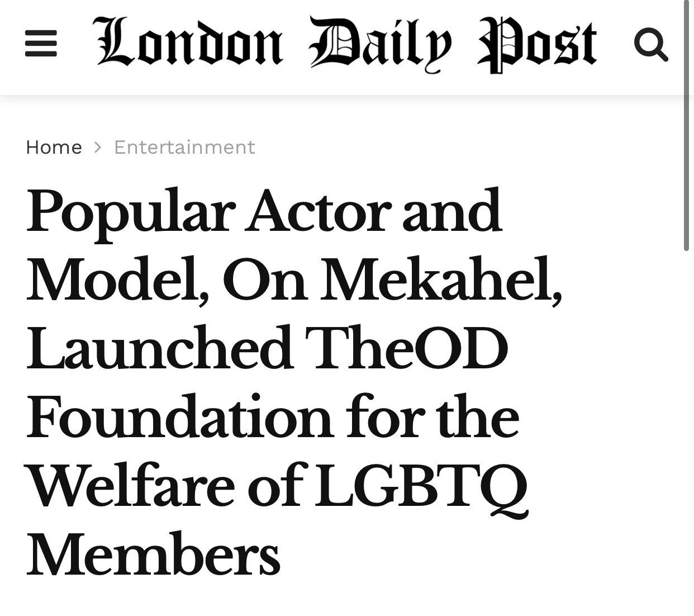Open the hamburger navigation menu
694x616 pixels.
(41, 44)
